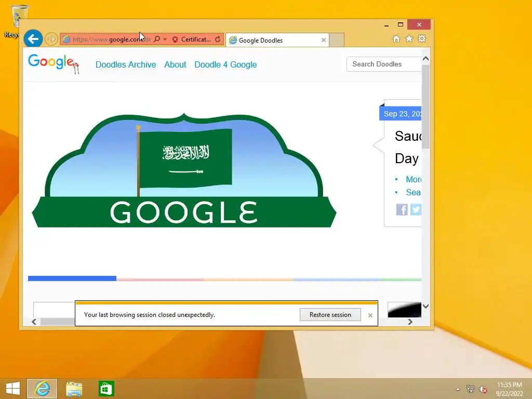Show hidden icons in system tray

(x=458, y=389)
